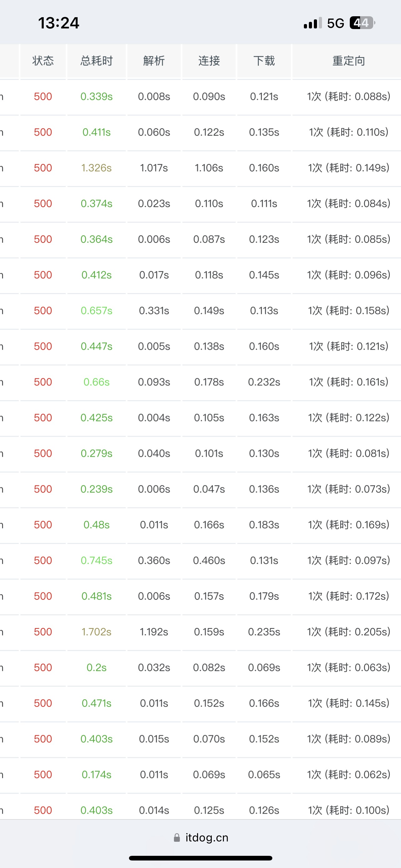Viewport: 401px width, 868px height.
Task: Select the 连接 column header
Action: (209, 61)
